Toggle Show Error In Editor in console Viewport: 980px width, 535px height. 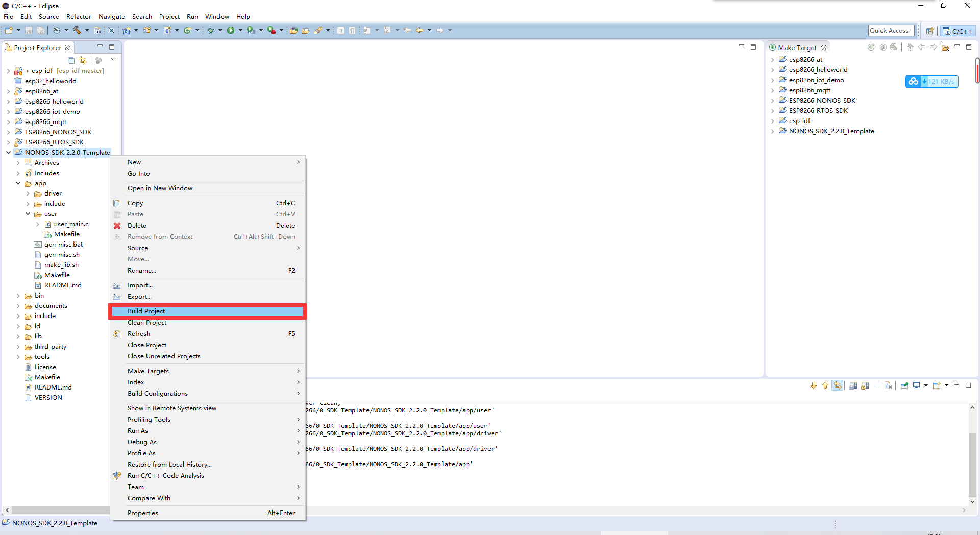point(838,385)
